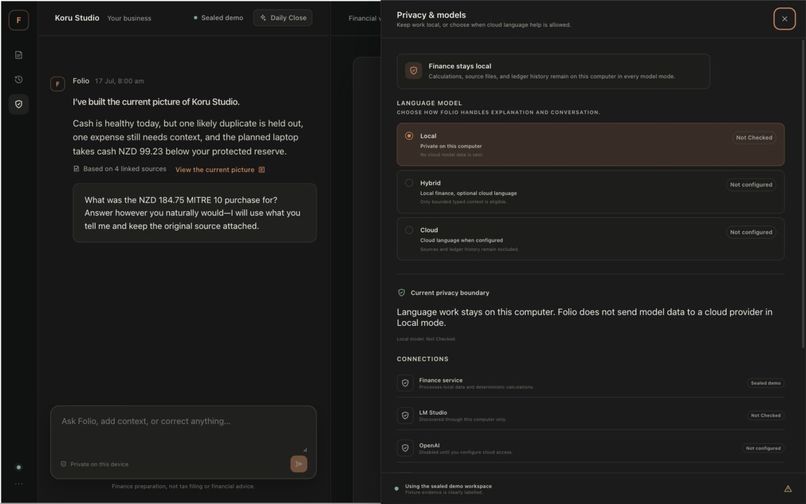Viewport: 806px width, 504px height.
Task: Click 'Cloud language when configured' text
Action: click(x=462, y=240)
